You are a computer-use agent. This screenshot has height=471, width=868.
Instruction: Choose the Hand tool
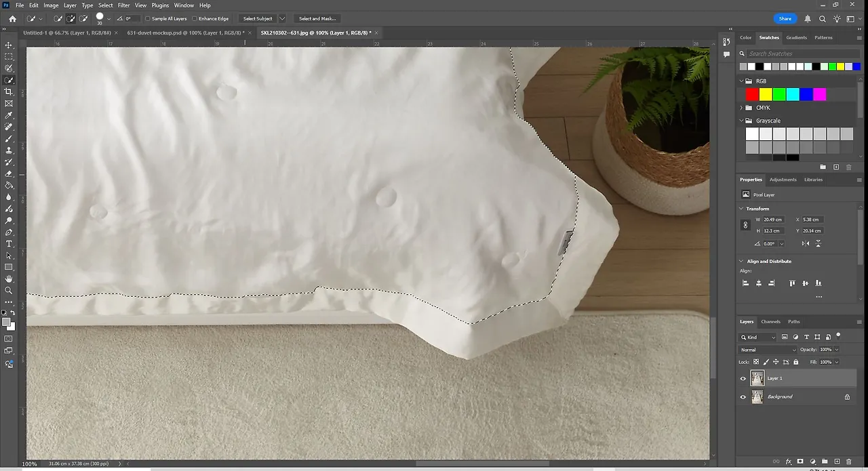9,278
